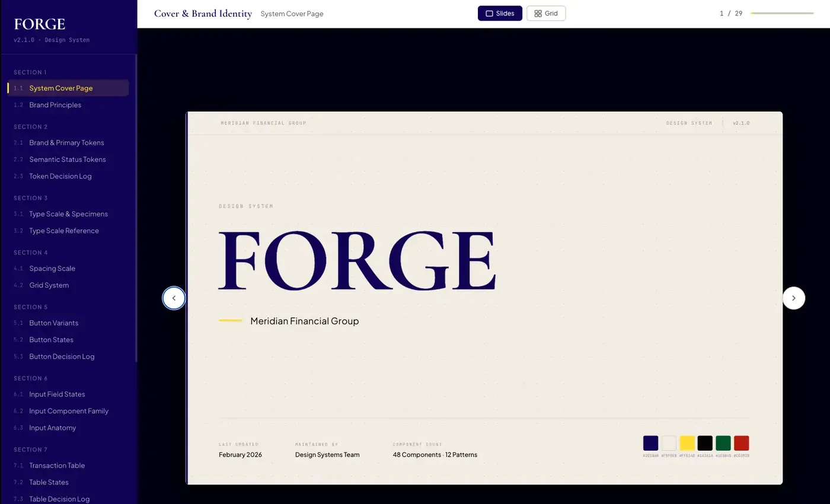Open System Cover Page in sidebar
The image size is (830, 504).
tap(68, 88)
